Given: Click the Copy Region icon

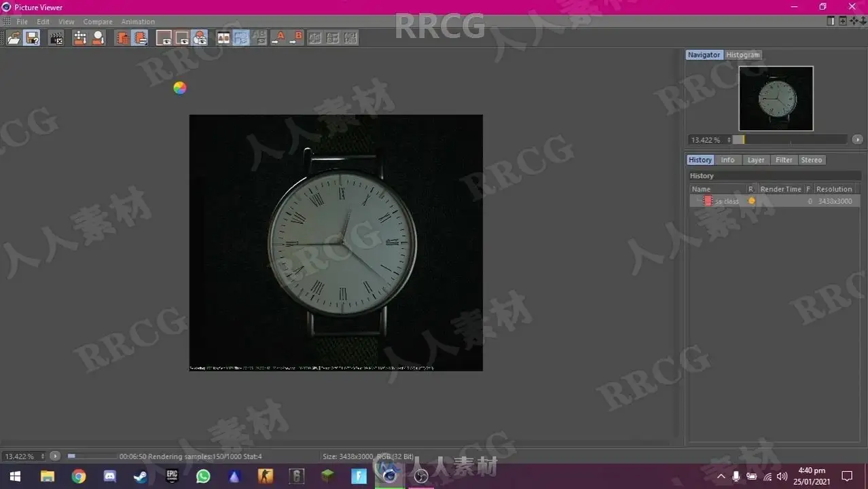Looking at the screenshot, I should coord(141,38).
